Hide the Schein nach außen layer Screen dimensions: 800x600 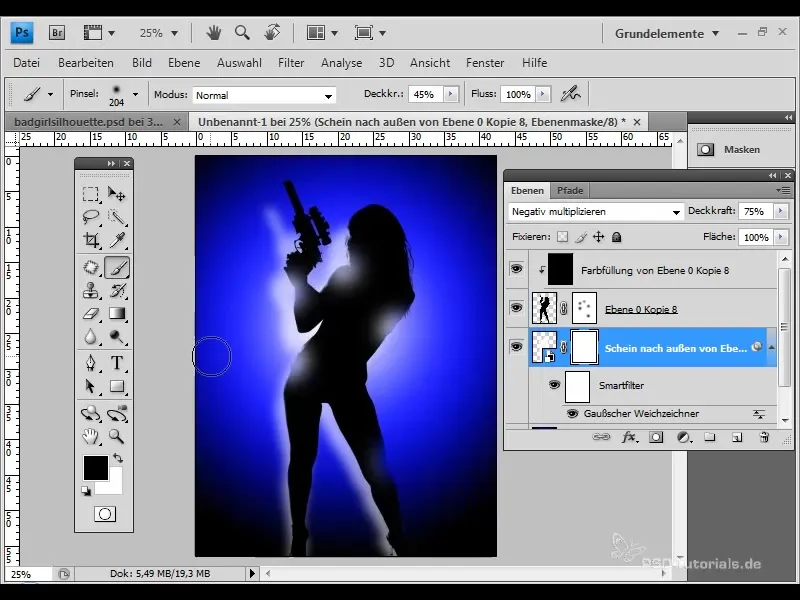click(516, 347)
